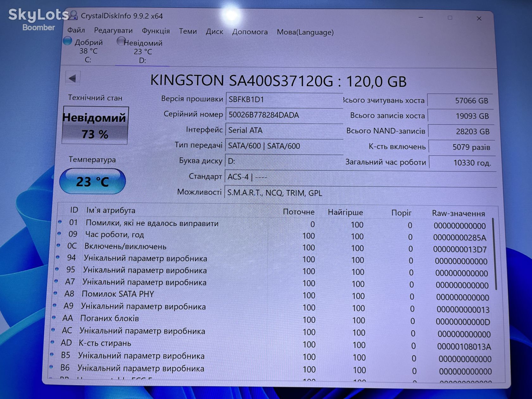Click the power-on count 5079 разів
The image size is (532, 399).
(462, 147)
